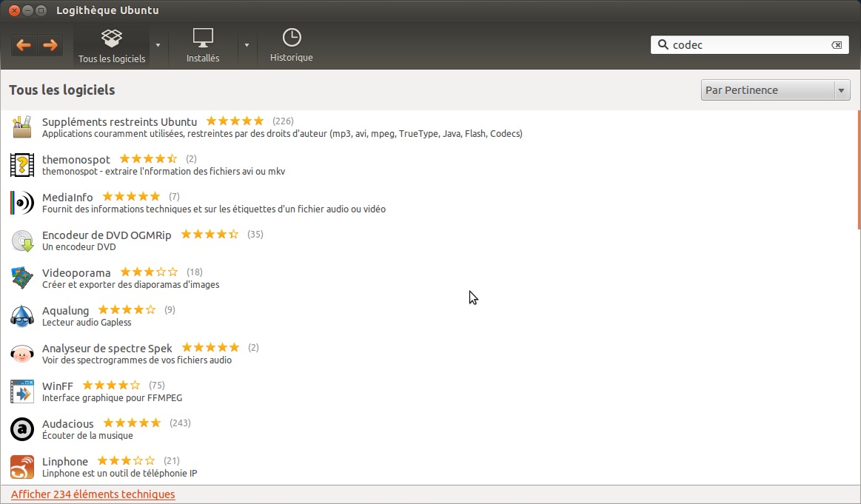861x504 pixels.
Task: Click the Videoporama app icon
Action: coord(22,278)
